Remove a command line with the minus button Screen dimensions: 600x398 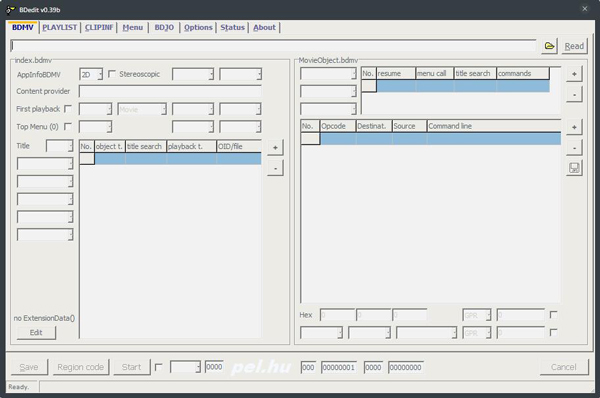click(x=574, y=147)
